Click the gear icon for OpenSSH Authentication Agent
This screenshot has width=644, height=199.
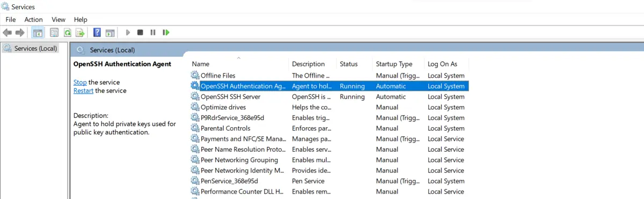pyautogui.click(x=195, y=86)
